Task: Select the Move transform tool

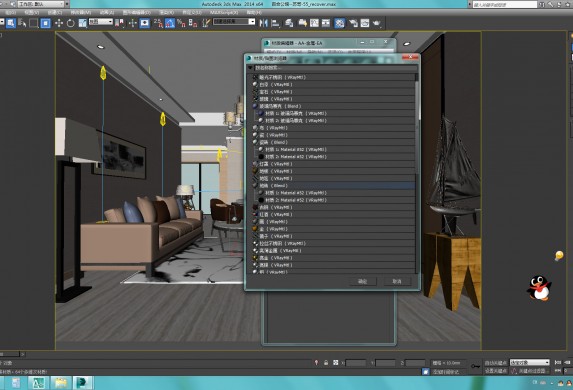Action: coord(58,23)
